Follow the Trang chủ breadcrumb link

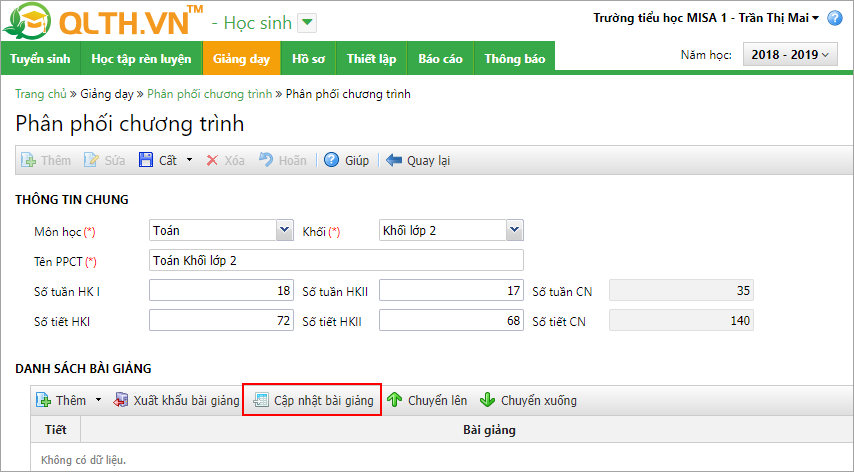pos(40,94)
